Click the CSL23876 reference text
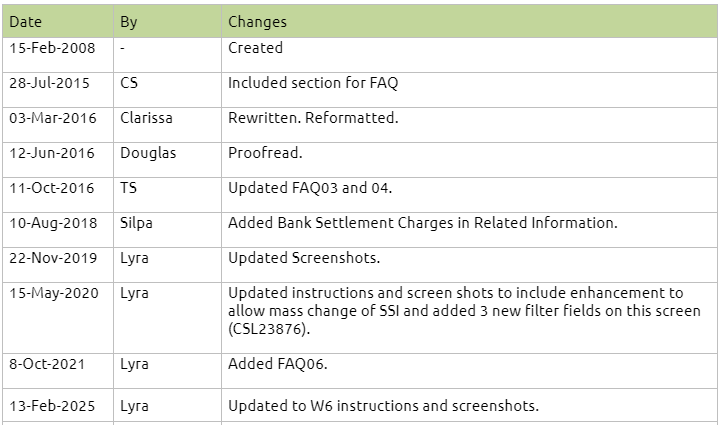Screen dimensions: 718x425 click(x=269, y=329)
